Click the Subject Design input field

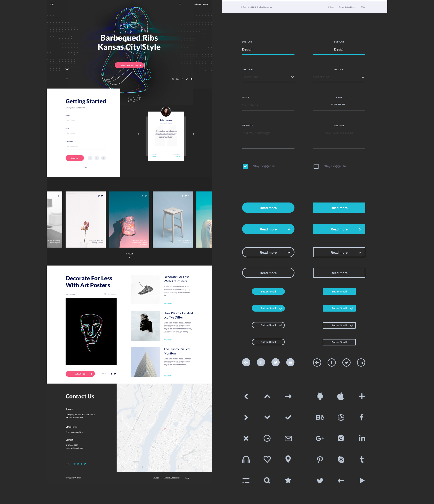pos(268,49)
